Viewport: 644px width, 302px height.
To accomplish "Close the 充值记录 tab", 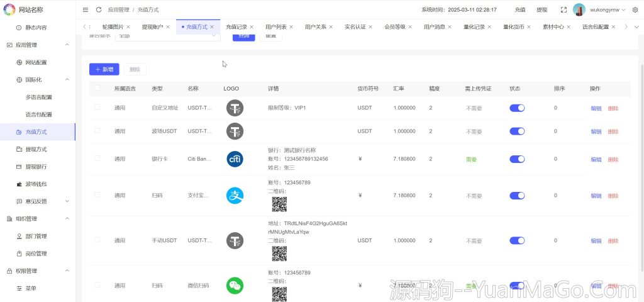I will coord(252,26).
